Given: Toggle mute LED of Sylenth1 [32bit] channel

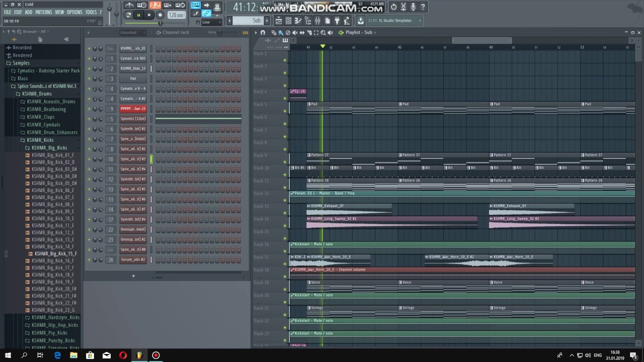Looking at the screenshot, I should click(89, 119).
